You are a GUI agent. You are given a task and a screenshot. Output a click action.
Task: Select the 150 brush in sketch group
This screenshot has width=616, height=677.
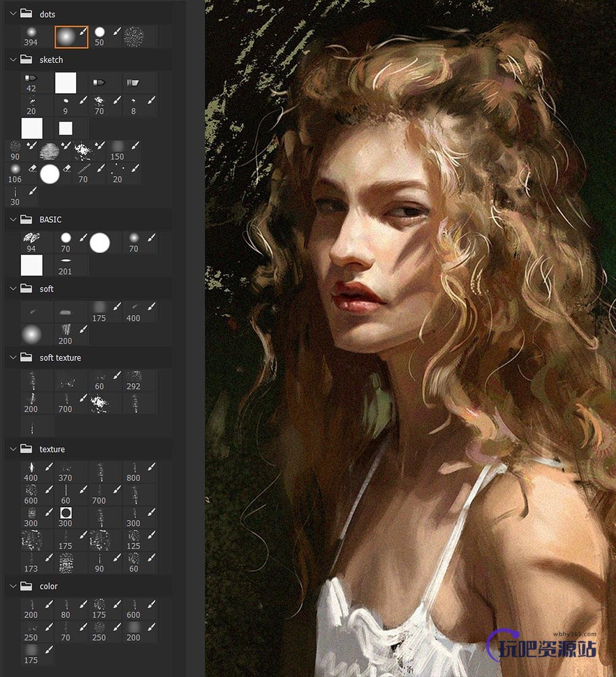tap(123, 151)
